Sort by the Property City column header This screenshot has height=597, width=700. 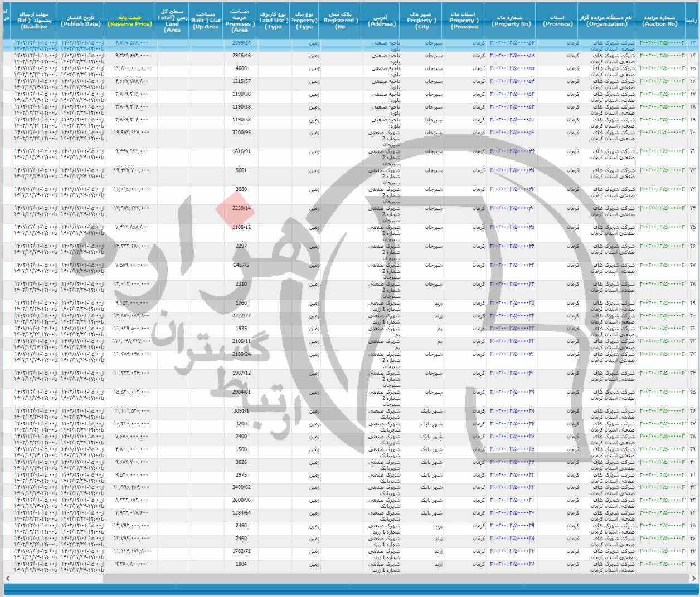point(421,17)
